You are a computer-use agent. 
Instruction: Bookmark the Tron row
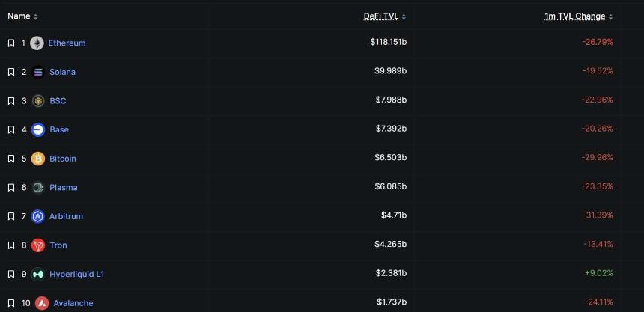[x=11, y=245]
